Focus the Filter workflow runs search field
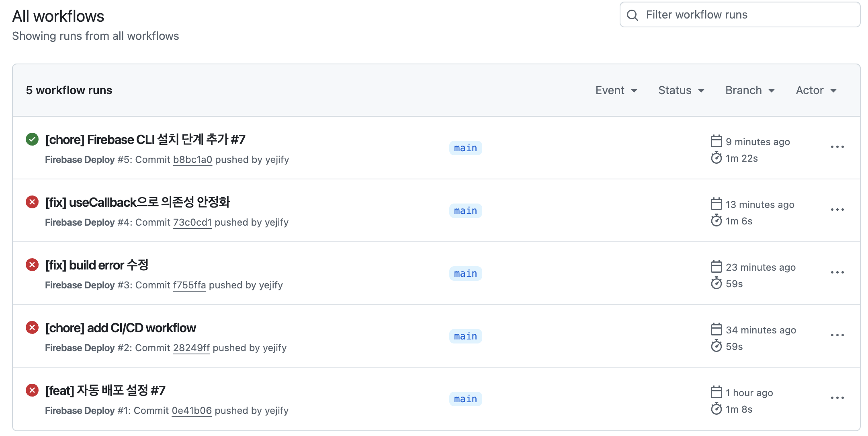The height and width of the screenshot is (436, 868). [x=747, y=15]
